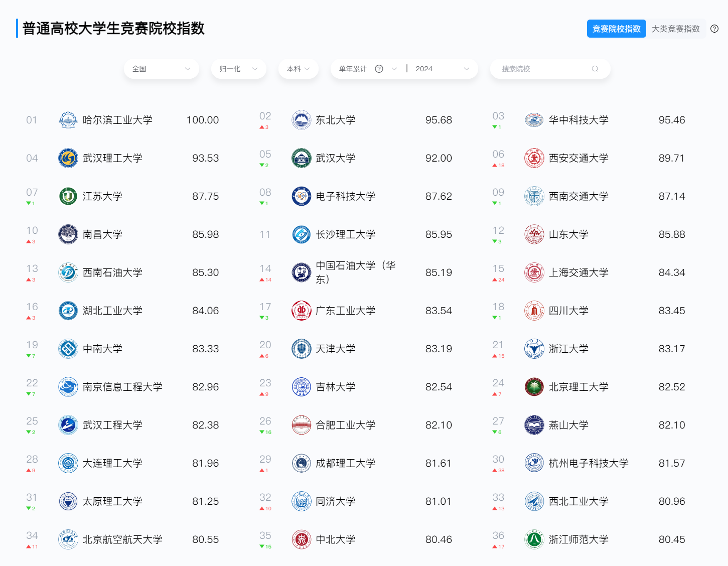Click the question mark next to 单年累计
728x566 pixels.
coord(379,69)
